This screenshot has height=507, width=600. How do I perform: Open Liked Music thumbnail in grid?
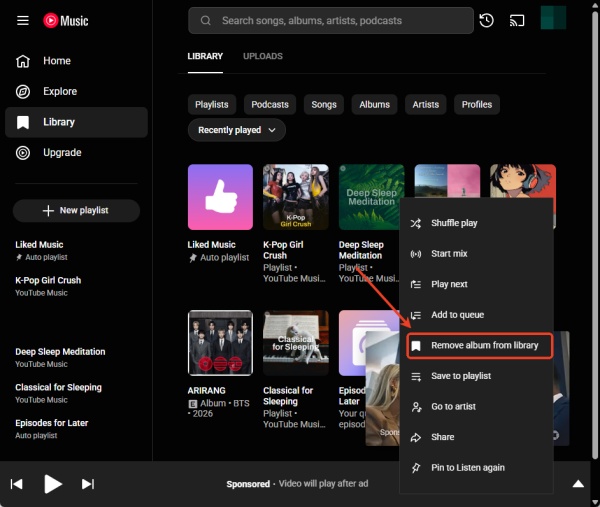220,197
